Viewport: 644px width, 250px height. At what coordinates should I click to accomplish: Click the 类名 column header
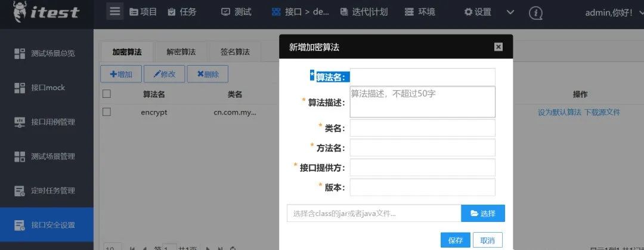click(x=235, y=95)
